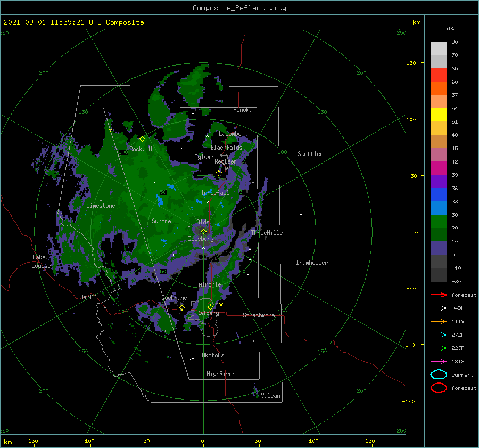This screenshot has height=448, width=479.
Task: Click the km unit label at bottom-left
Action: (7, 442)
